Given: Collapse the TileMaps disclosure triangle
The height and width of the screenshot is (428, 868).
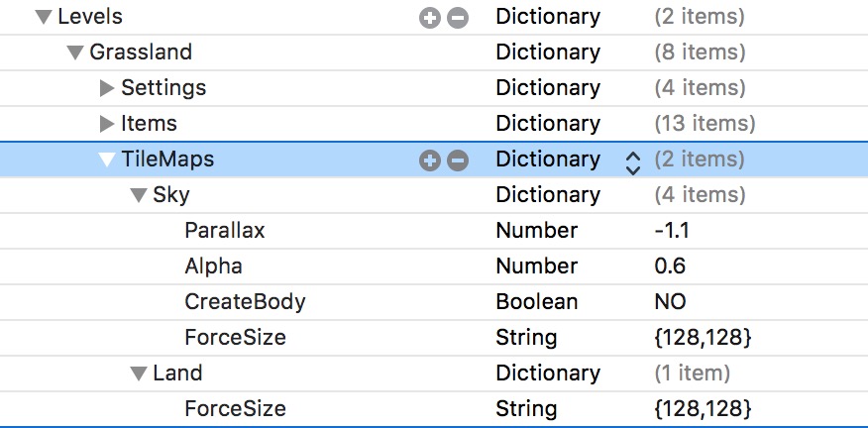Looking at the screenshot, I should [x=107, y=160].
